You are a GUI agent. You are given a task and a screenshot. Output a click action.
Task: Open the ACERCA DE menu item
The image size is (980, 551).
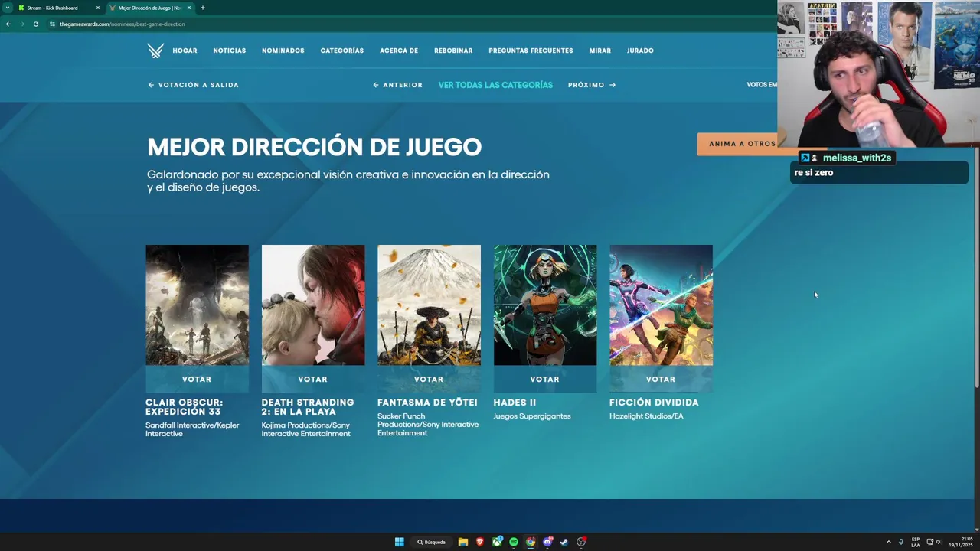coord(399,51)
